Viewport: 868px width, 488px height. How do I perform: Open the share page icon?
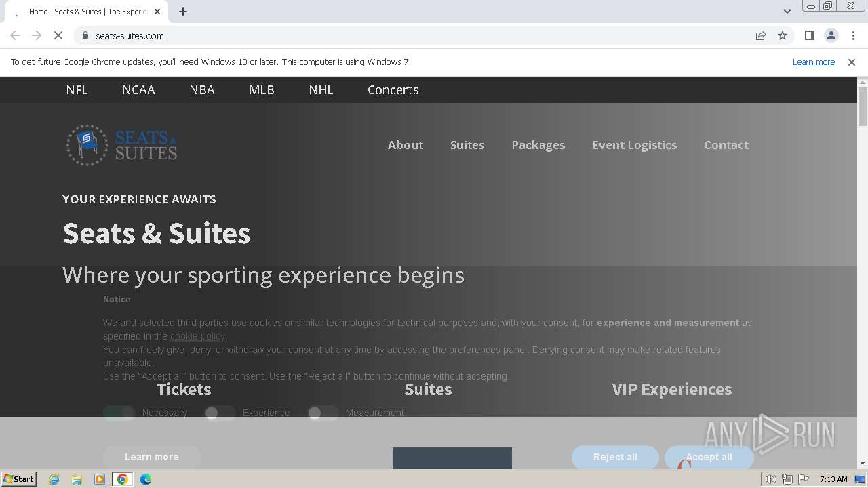click(x=761, y=35)
